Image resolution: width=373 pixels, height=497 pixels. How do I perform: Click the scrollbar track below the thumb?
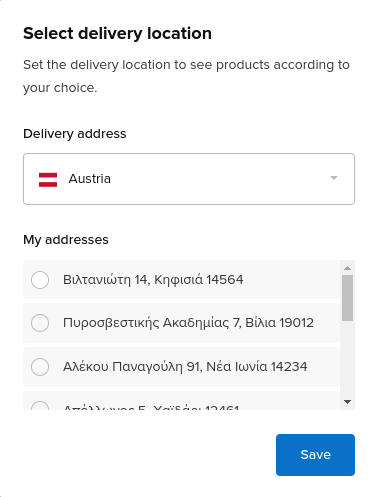pos(347,359)
